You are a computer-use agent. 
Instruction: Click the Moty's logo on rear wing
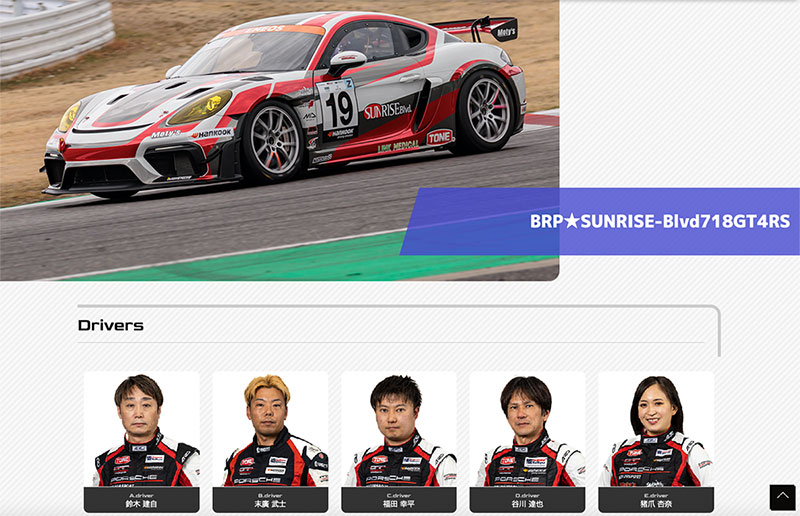(x=506, y=32)
